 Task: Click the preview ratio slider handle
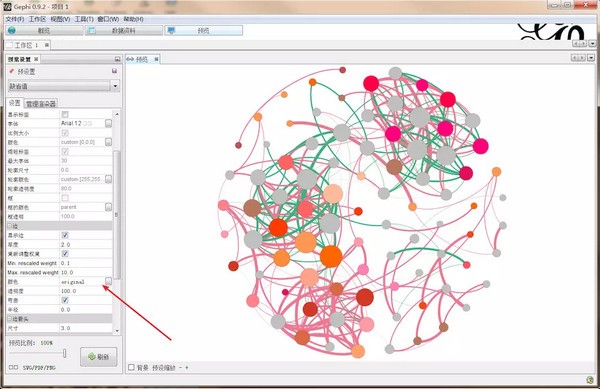(64, 353)
